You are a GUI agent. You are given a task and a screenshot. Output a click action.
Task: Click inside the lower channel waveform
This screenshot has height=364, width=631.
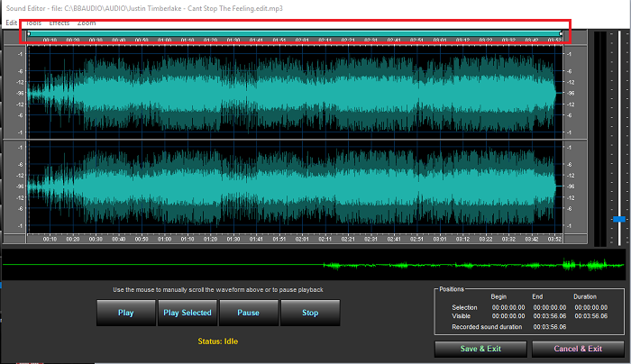coord(295,187)
